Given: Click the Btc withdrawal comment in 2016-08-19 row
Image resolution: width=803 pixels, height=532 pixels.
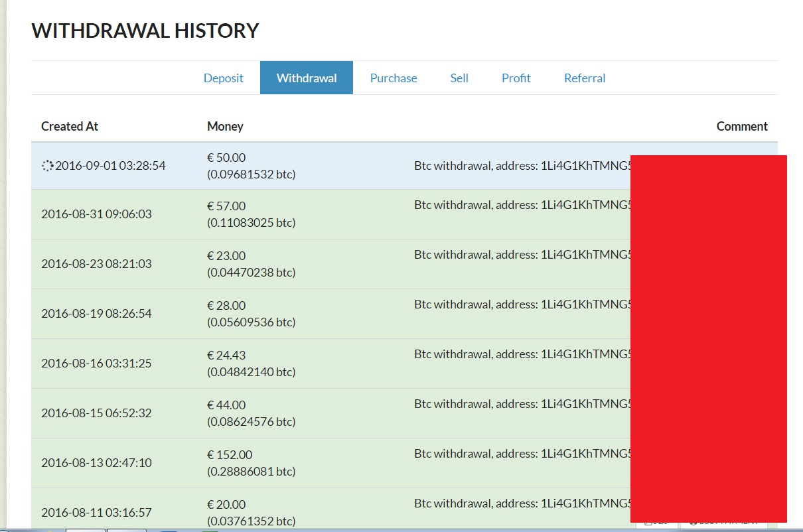Looking at the screenshot, I should pyautogui.click(x=522, y=305).
